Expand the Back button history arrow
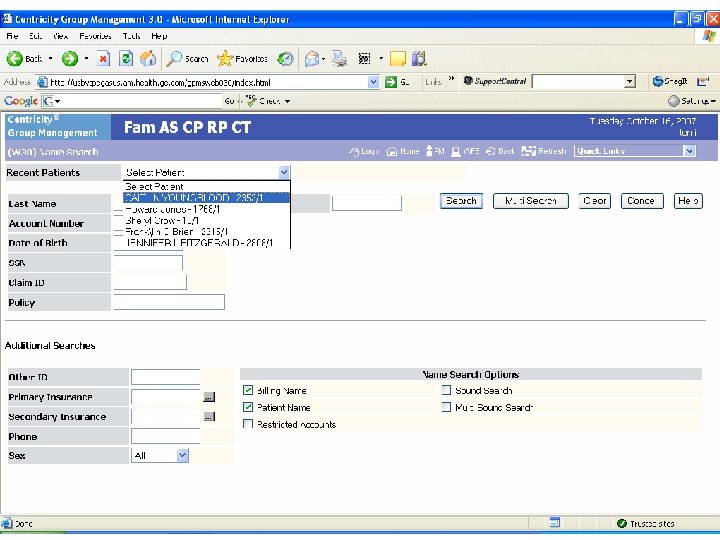 pos(51,59)
